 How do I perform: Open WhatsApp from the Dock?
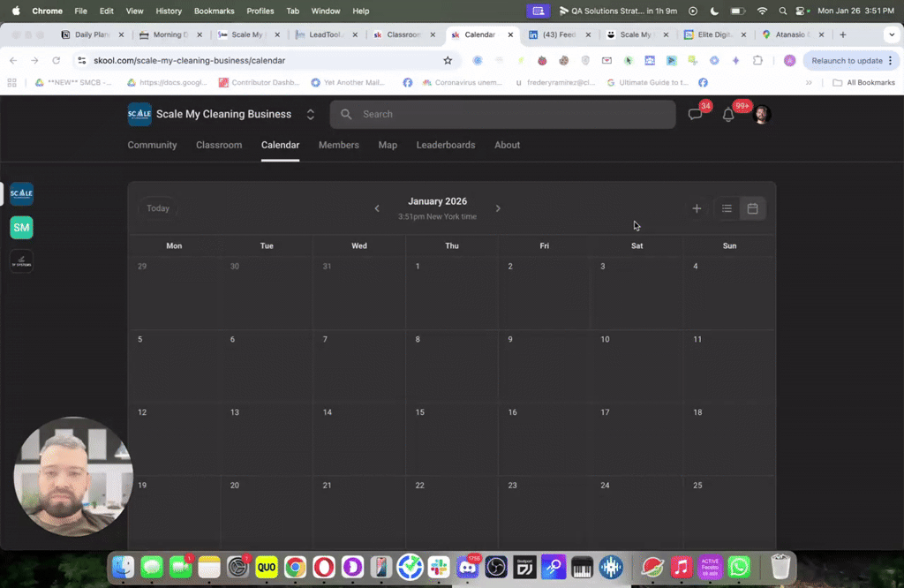click(x=739, y=567)
